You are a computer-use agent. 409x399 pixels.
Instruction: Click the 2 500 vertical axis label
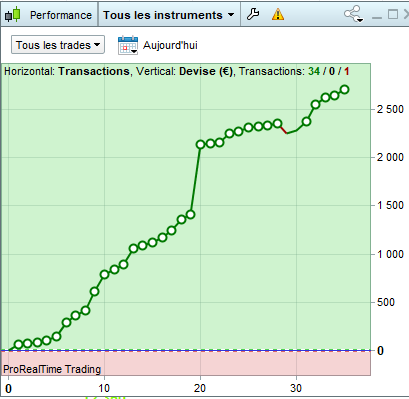pos(390,109)
